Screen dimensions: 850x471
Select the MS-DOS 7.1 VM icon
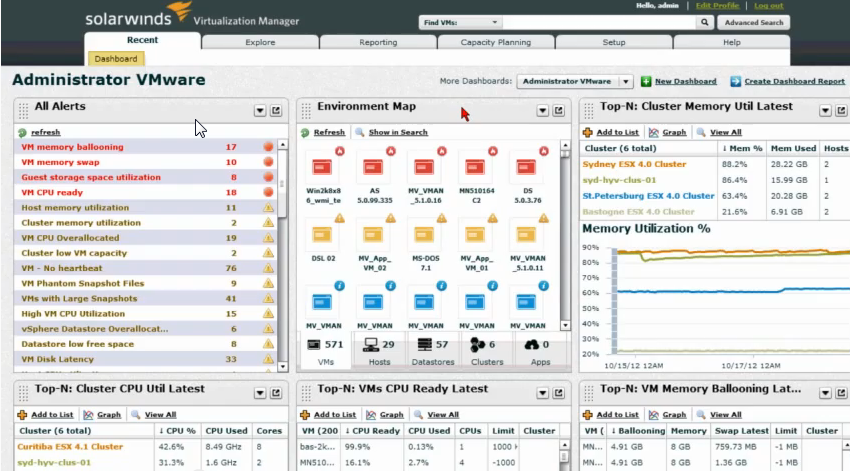[424, 235]
